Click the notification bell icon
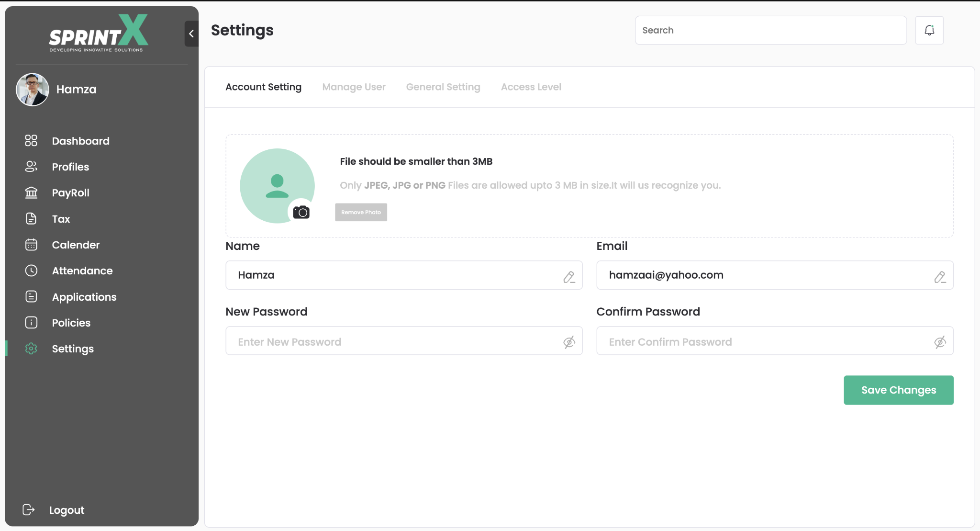Viewport: 980px width, 531px height. (929, 30)
